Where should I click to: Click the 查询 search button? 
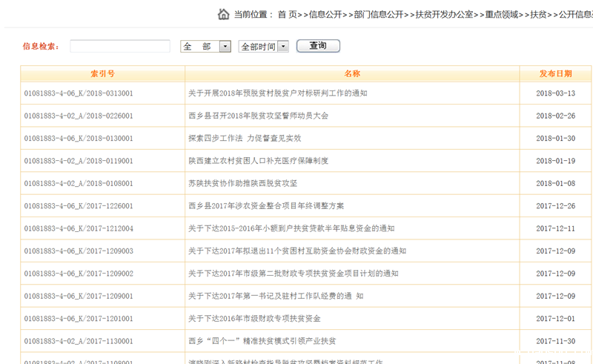pyautogui.click(x=318, y=46)
